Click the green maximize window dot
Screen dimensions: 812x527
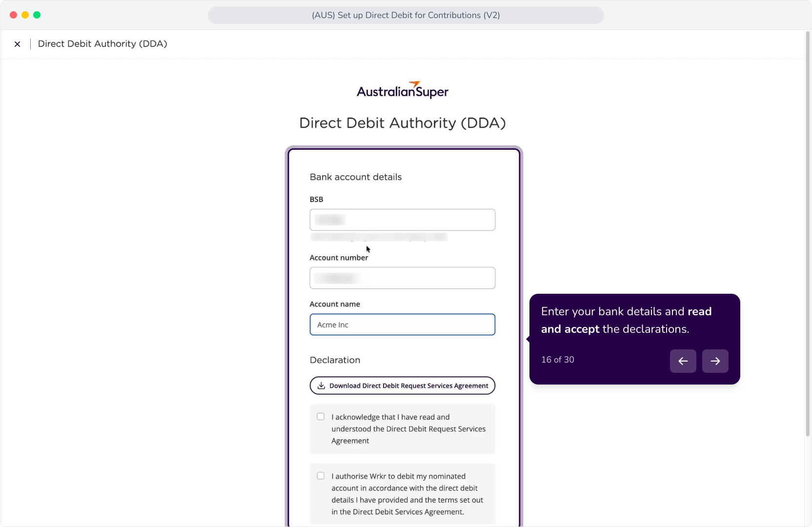[x=37, y=15]
